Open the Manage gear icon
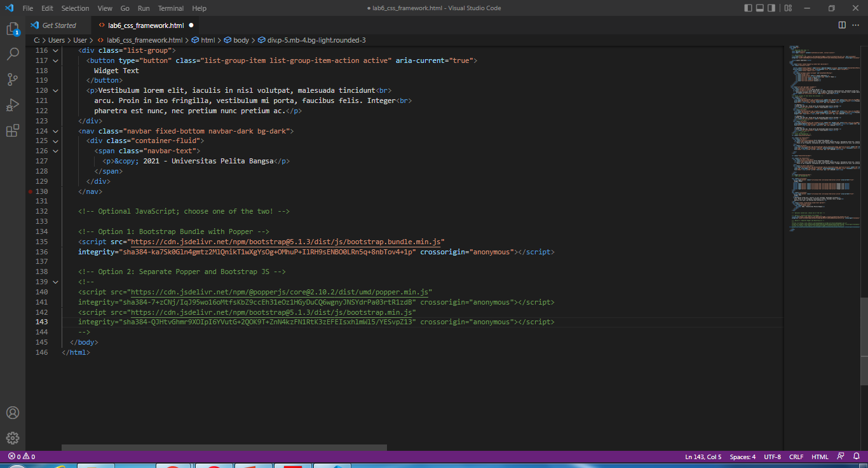 13,438
